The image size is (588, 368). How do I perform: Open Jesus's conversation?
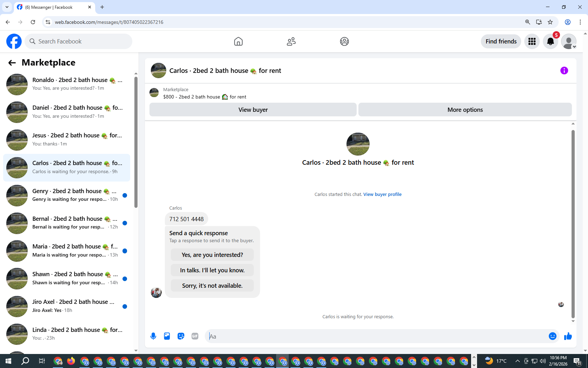tap(66, 139)
